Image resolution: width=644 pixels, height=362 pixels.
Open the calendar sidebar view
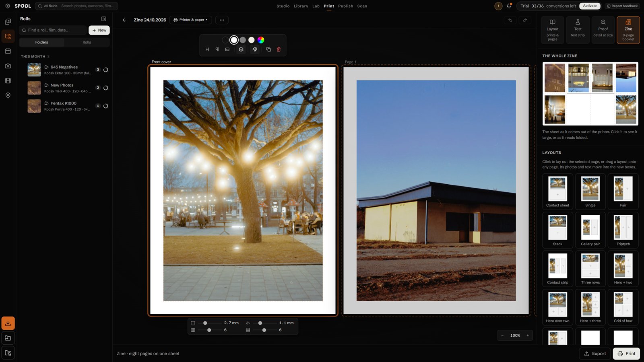(x=8, y=51)
